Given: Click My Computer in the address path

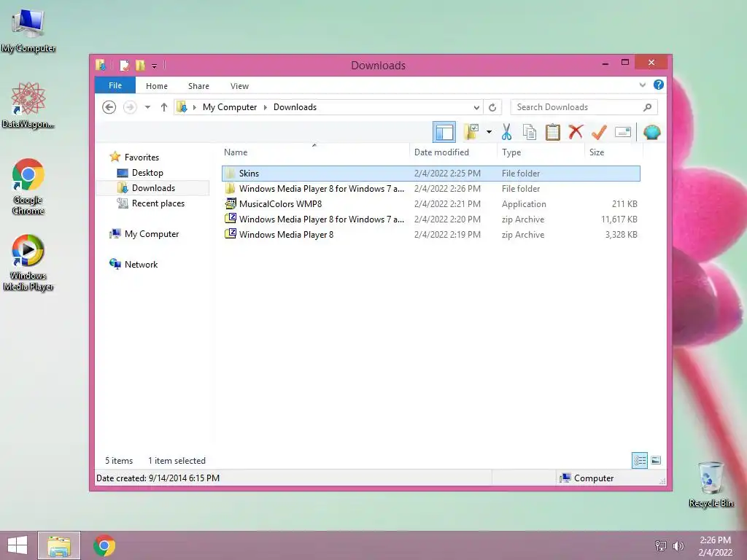Looking at the screenshot, I should point(230,107).
